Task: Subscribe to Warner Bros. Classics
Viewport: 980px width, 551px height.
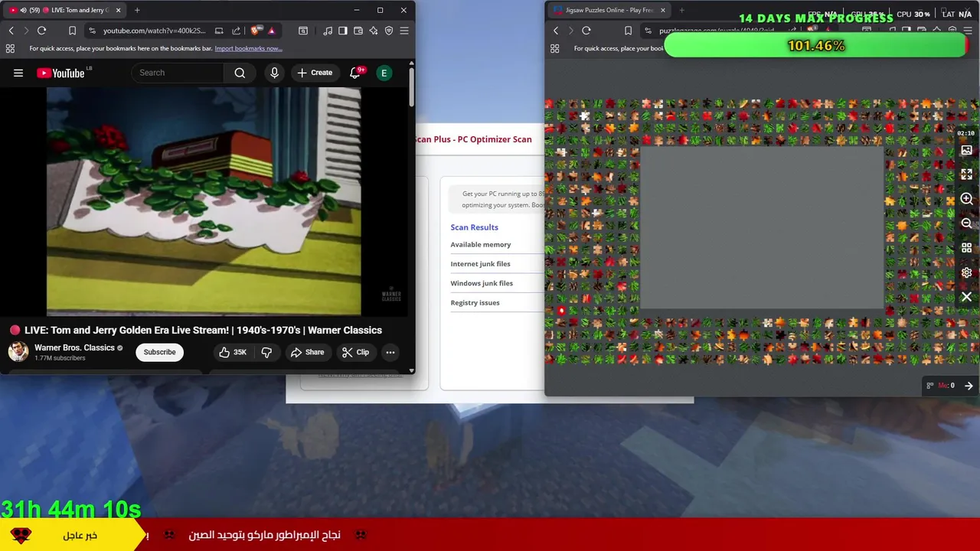Action: (159, 352)
